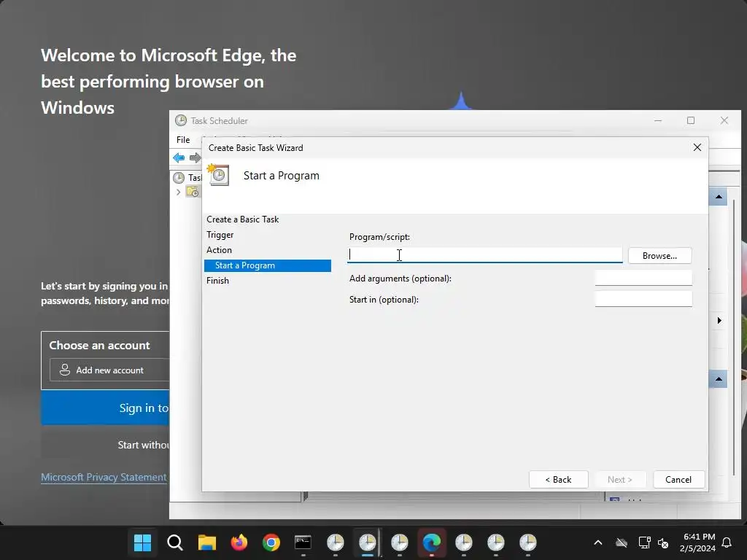The width and height of the screenshot is (747, 560).
Task: Click the display/network tray icon
Action: pyautogui.click(x=644, y=542)
